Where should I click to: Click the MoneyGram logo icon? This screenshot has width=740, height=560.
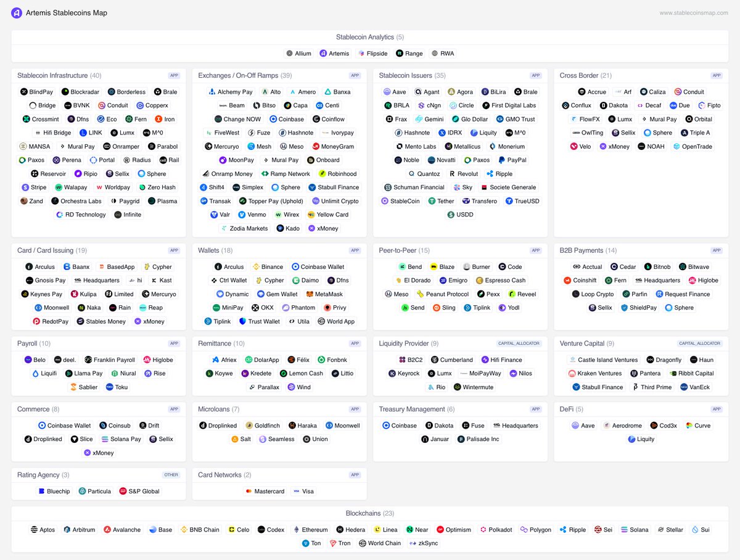coord(316,147)
